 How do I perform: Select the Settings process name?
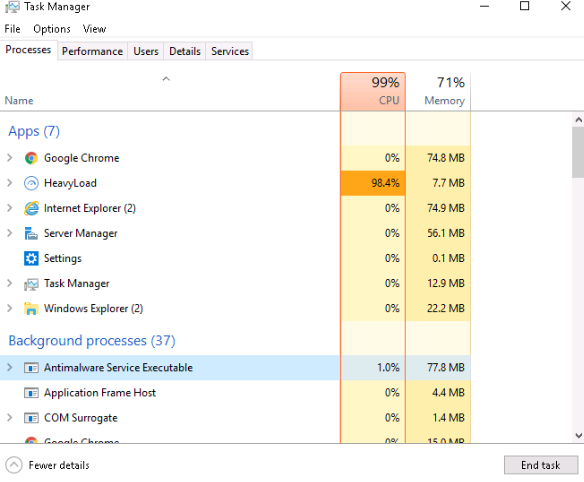(x=63, y=258)
